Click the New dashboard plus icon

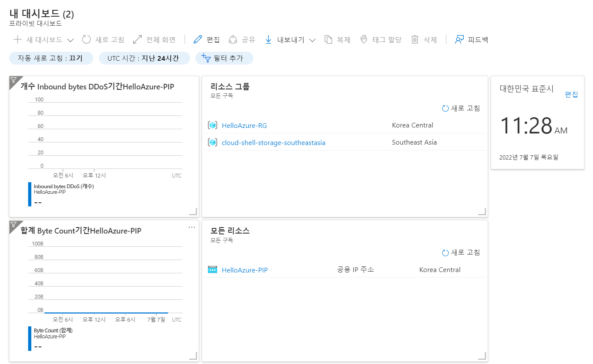[18, 40]
